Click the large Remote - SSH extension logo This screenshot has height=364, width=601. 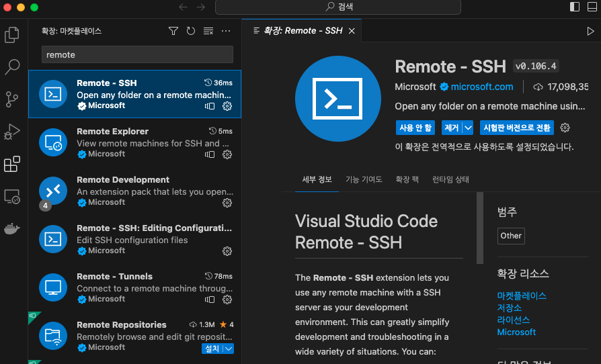coord(337,99)
